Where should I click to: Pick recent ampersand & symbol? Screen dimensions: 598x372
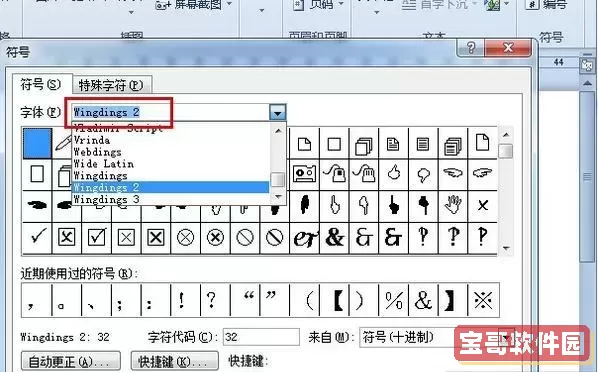[x=423, y=300]
